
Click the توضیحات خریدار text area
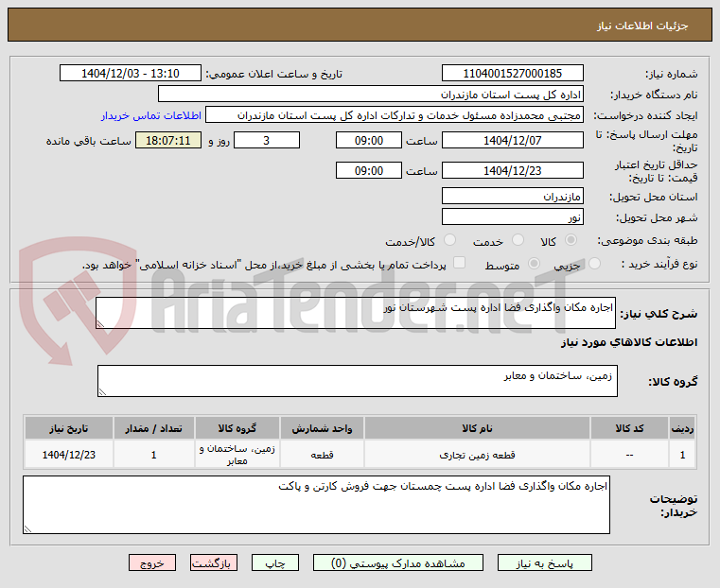tap(316, 505)
